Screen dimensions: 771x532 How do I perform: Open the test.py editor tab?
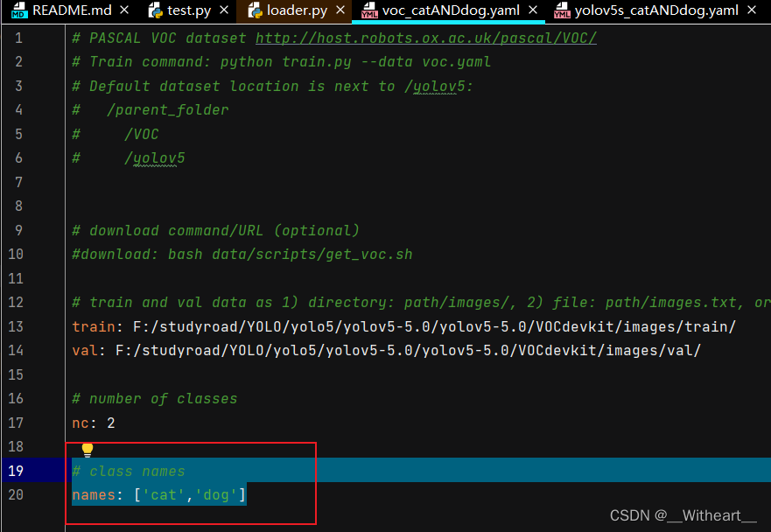click(x=189, y=10)
